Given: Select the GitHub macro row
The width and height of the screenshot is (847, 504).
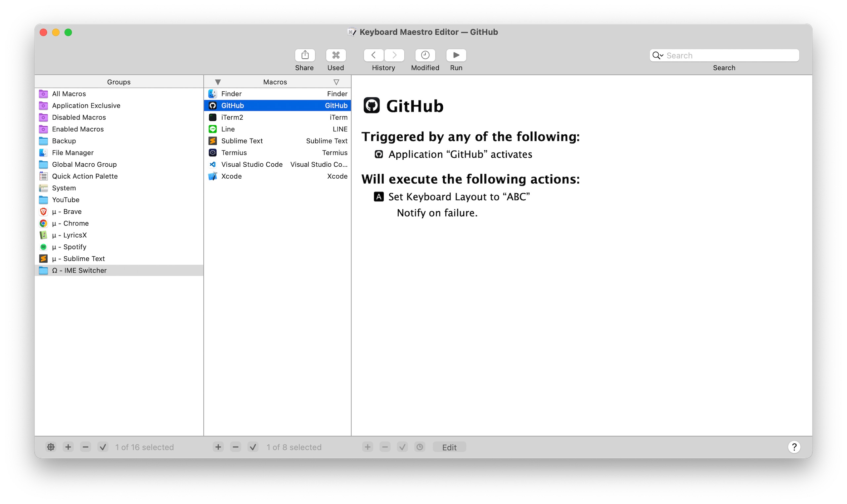Looking at the screenshot, I should [277, 105].
